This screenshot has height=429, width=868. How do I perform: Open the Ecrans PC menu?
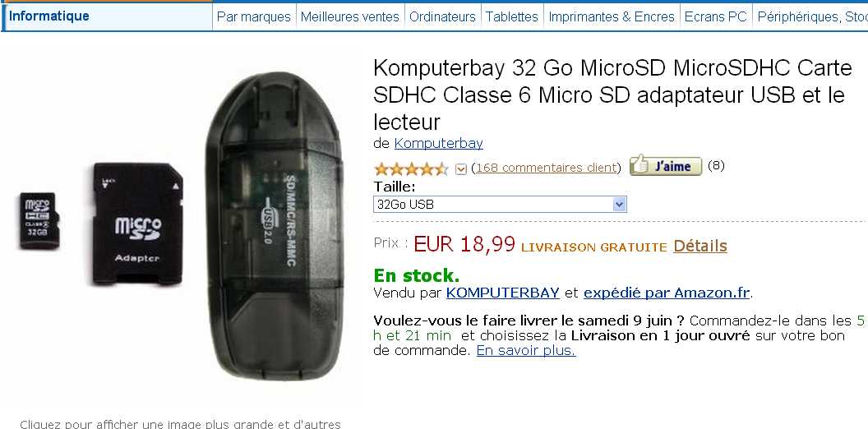(716, 16)
